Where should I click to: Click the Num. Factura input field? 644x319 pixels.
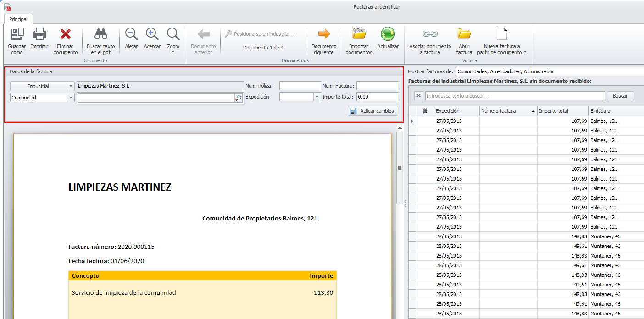point(377,86)
